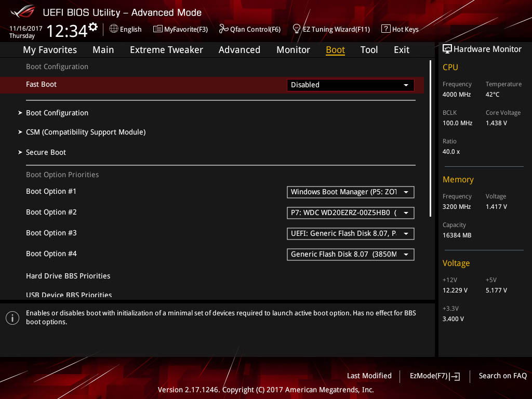Viewport: 532px width, 399px height.
Task: Click the +5V 5.177 V reading
Action: (496, 290)
